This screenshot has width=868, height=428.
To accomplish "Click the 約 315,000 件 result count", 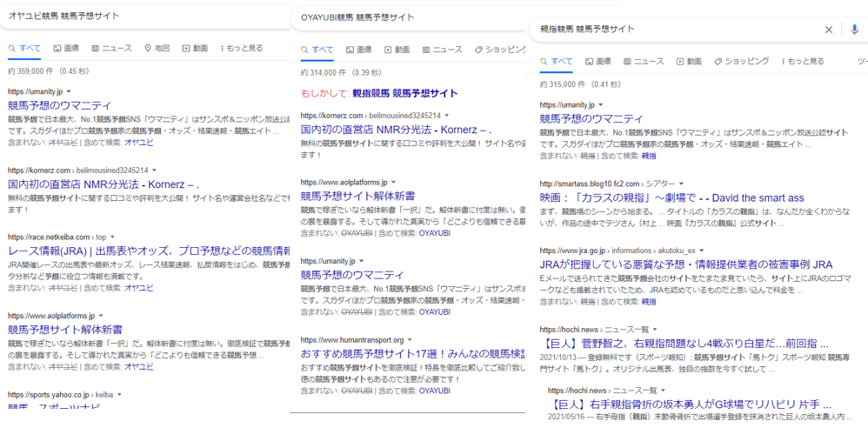I will pyautogui.click(x=580, y=84).
